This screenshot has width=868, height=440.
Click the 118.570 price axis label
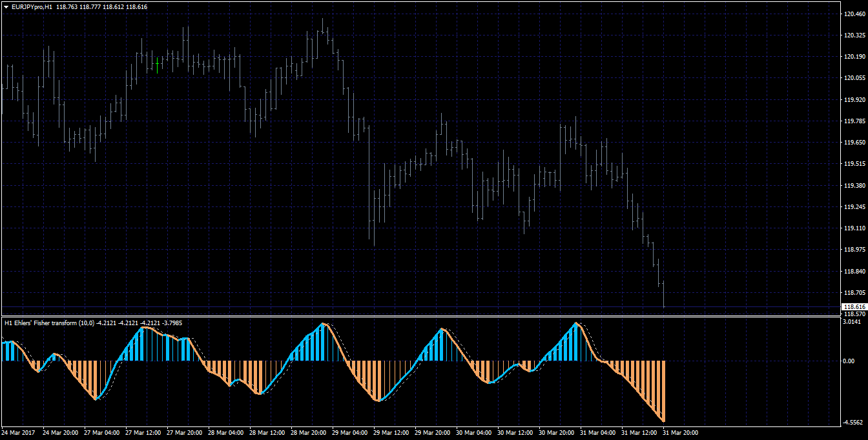[854, 314]
